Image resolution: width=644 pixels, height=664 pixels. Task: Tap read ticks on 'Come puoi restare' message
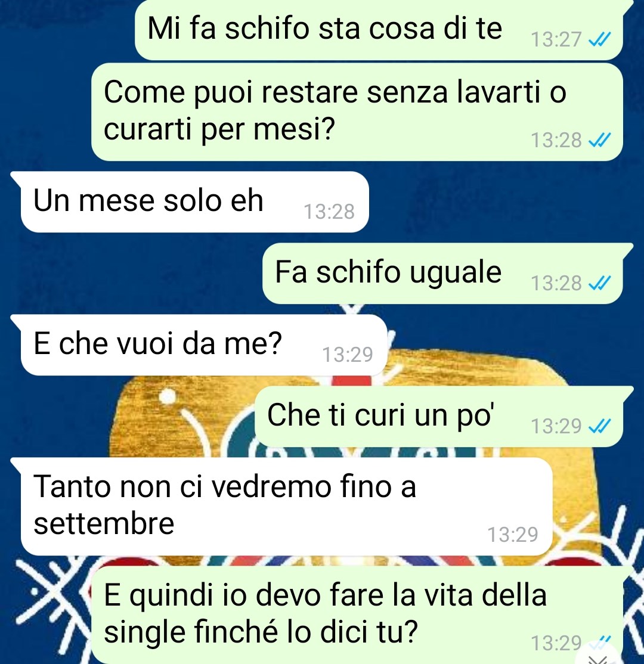pos(600,140)
